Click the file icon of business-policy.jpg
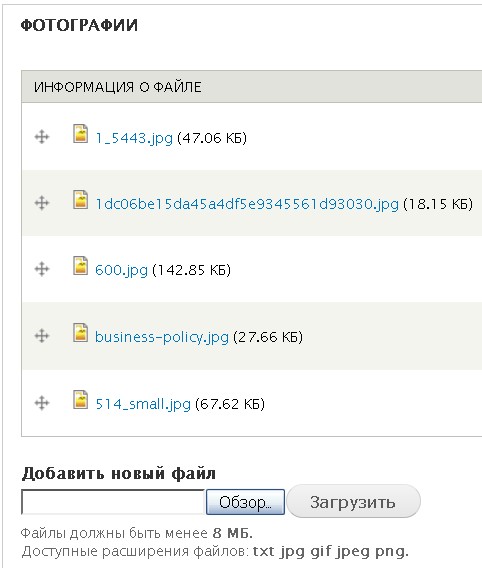 point(80,333)
